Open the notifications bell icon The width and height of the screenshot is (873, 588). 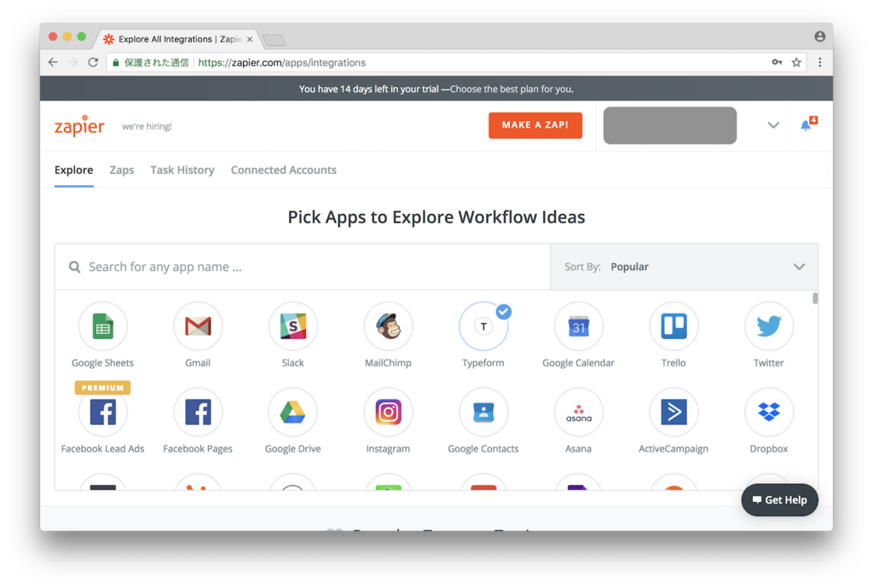806,125
